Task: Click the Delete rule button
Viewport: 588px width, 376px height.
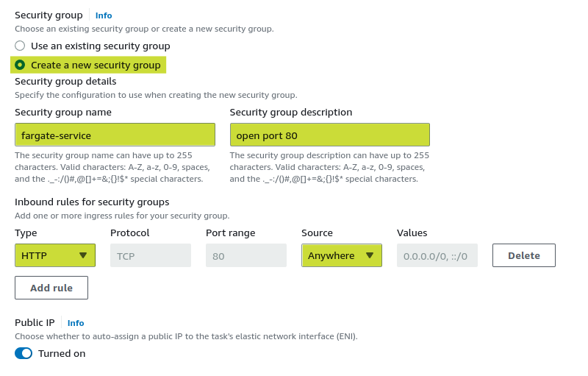Action: [x=523, y=255]
